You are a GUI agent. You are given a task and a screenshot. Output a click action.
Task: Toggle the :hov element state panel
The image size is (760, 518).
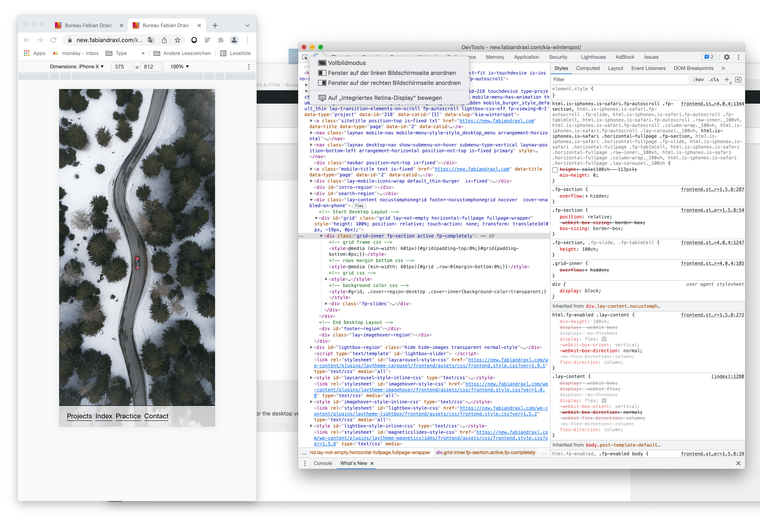(x=698, y=79)
